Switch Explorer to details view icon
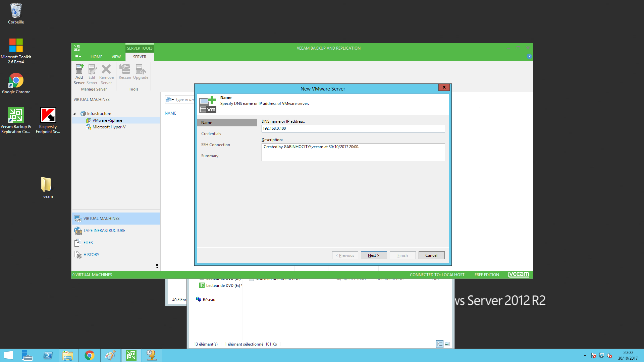Viewport: 644px width, 362px height. [440, 344]
